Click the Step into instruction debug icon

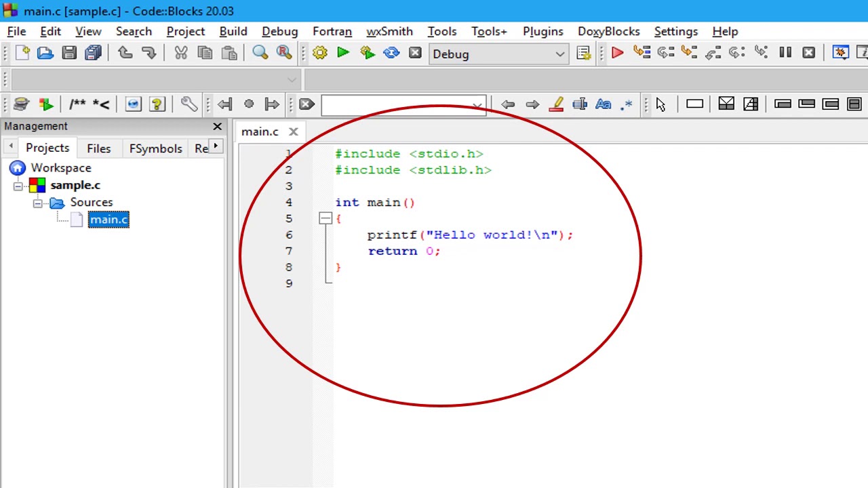coord(761,53)
